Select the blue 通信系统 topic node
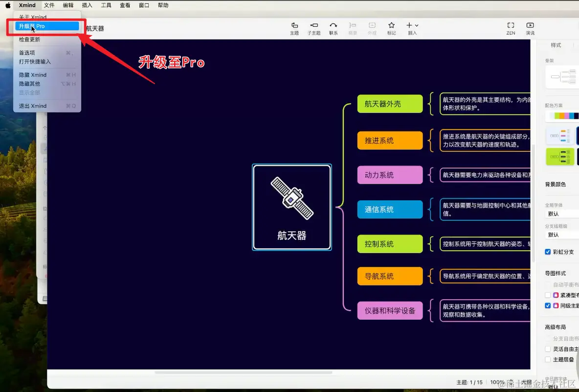This screenshot has width=579, height=392. click(x=390, y=209)
